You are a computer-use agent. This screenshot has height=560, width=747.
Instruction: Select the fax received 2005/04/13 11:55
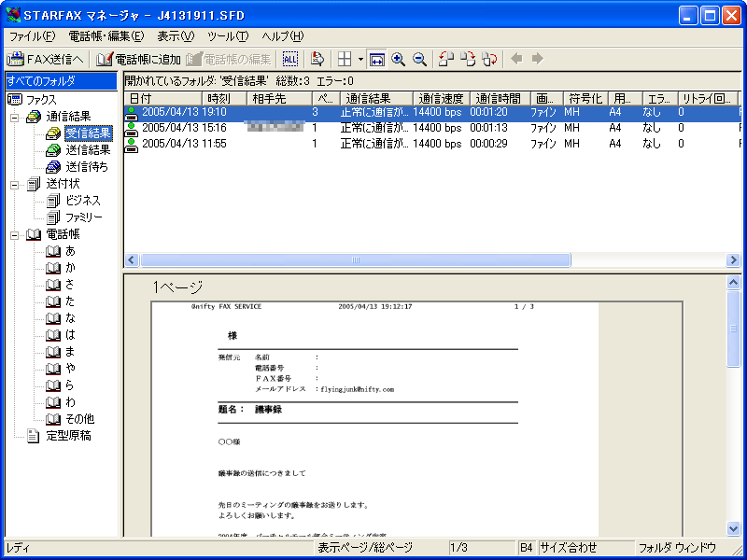[432, 144]
